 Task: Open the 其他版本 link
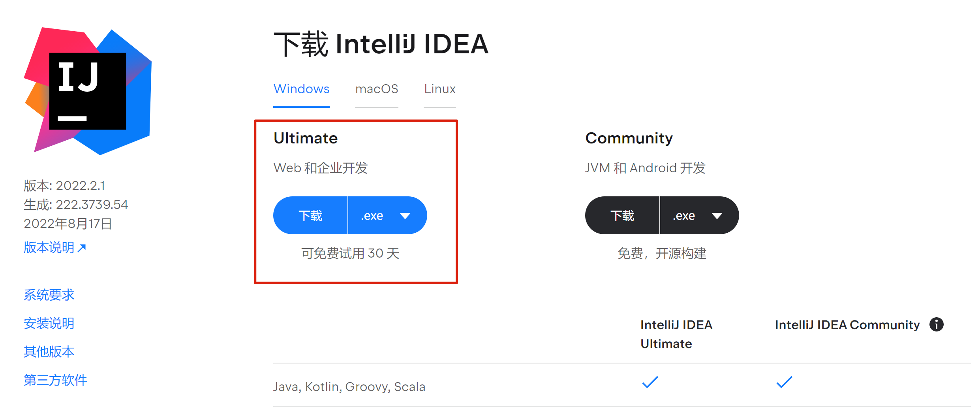click(49, 352)
